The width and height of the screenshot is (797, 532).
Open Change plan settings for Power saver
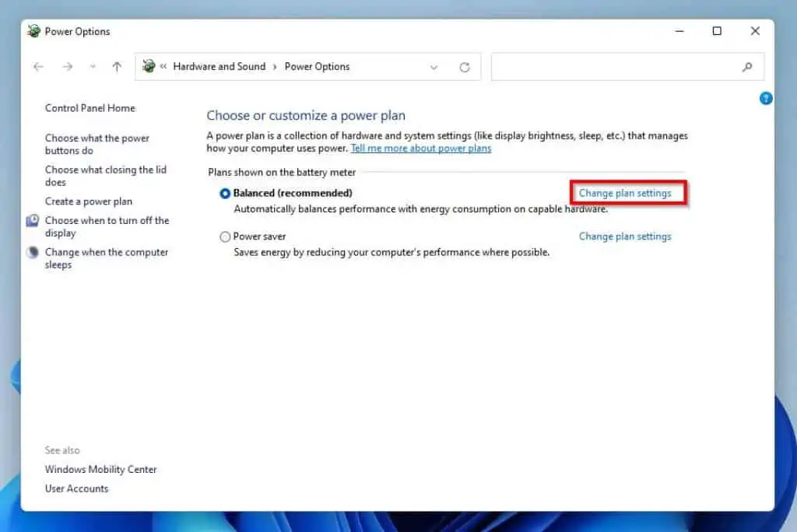pos(625,236)
